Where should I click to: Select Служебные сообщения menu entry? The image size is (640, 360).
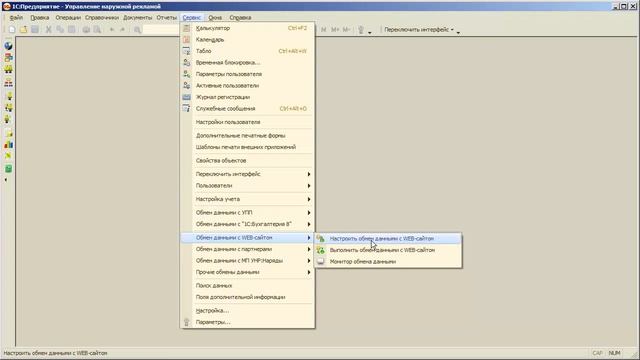[x=247, y=109]
